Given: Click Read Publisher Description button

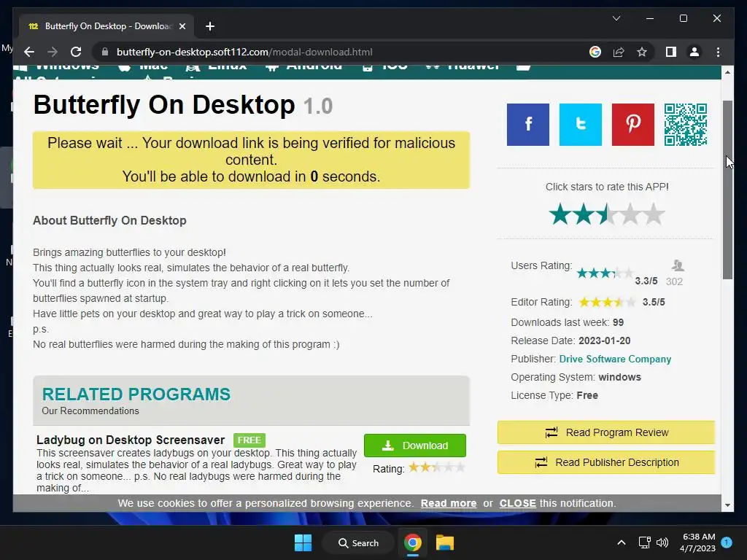Looking at the screenshot, I should pos(606,462).
